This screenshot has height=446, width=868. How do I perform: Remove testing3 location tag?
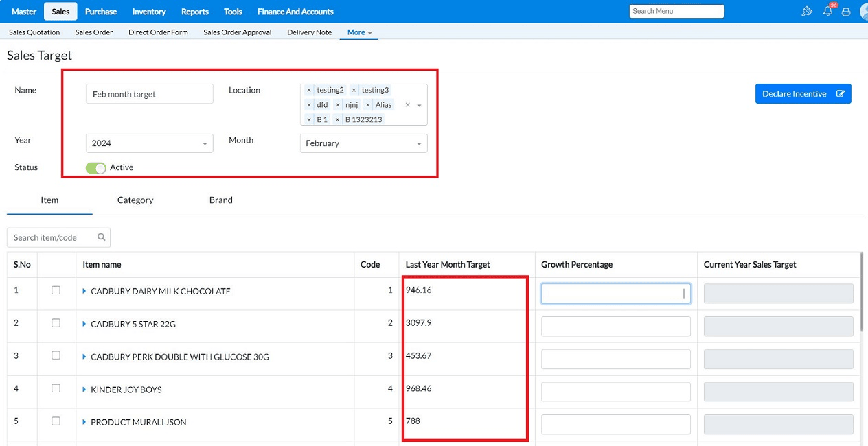pos(354,90)
